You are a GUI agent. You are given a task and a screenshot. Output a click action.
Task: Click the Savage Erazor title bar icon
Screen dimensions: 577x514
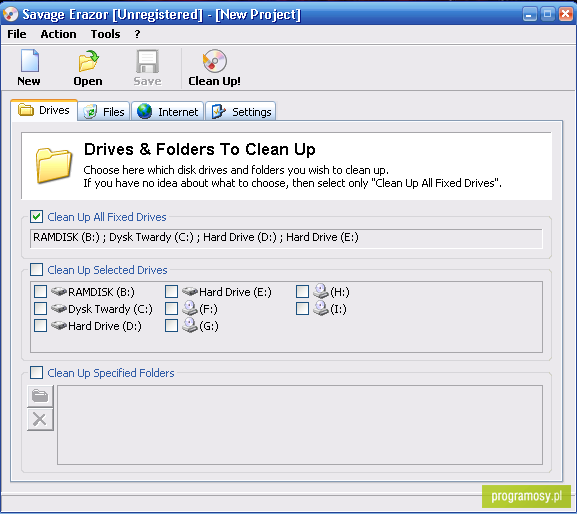pos(10,14)
